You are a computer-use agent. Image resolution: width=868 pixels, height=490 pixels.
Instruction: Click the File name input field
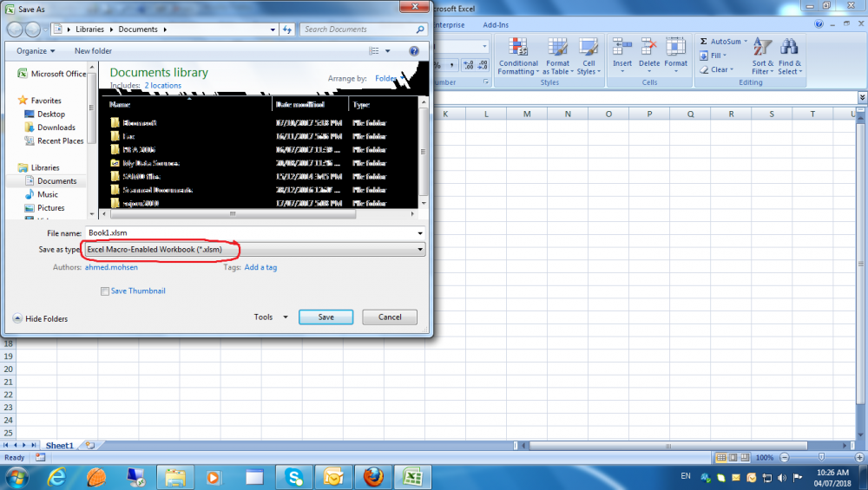pos(252,233)
